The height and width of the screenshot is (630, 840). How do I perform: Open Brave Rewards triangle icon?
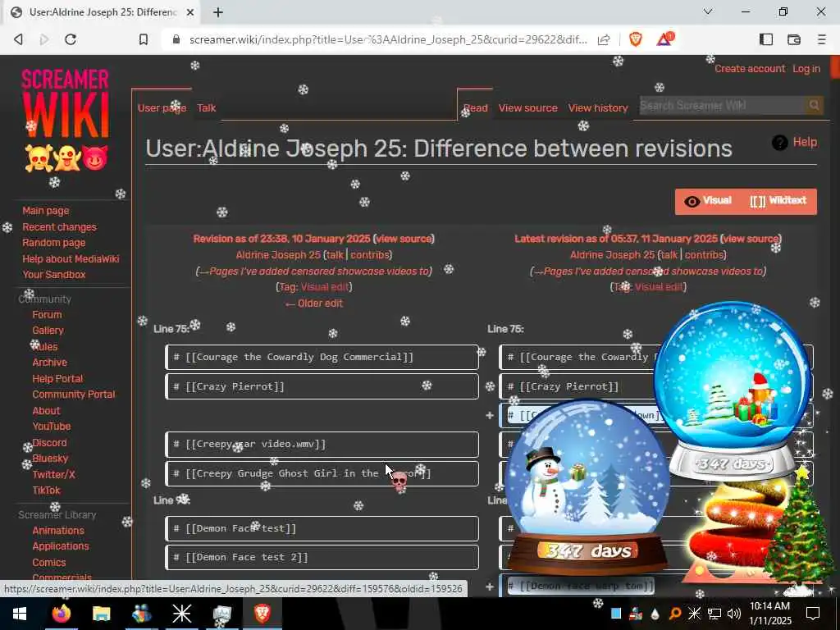coord(664,39)
